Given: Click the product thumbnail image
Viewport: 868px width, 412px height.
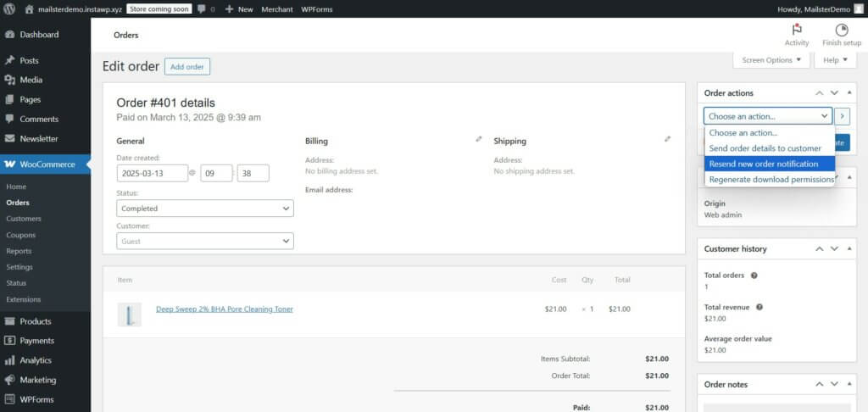Looking at the screenshot, I should (129, 315).
